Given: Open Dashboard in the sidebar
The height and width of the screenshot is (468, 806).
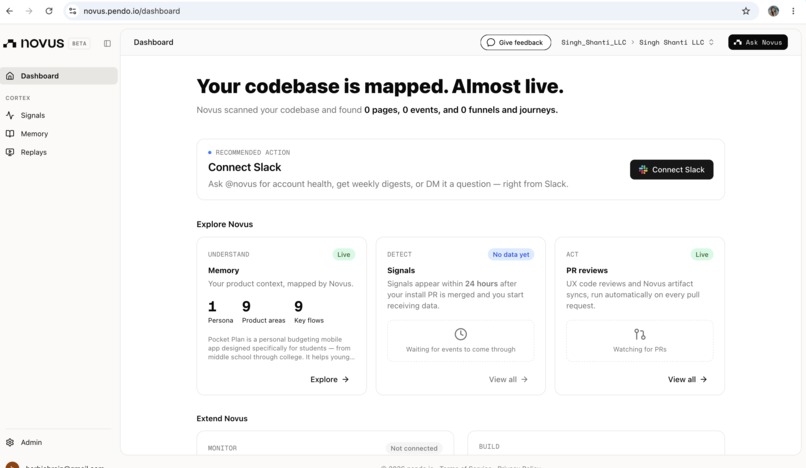Looking at the screenshot, I should 59,76.
